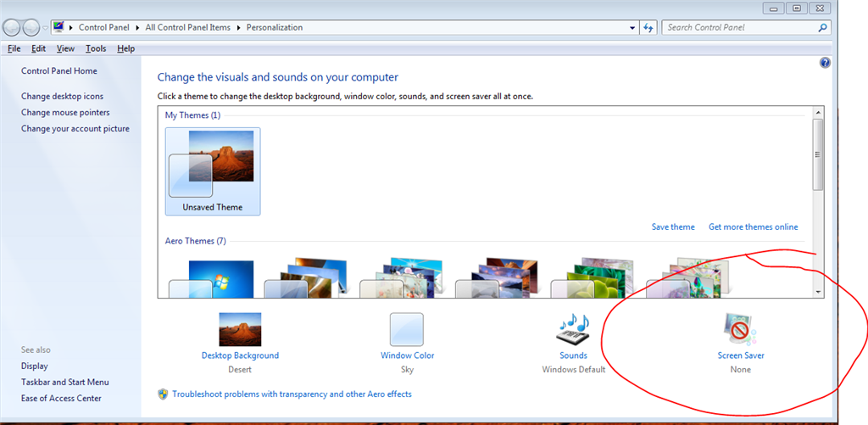Click the Back navigation arrow
This screenshot has width=868, height=425.
click(x=13, y=27)
